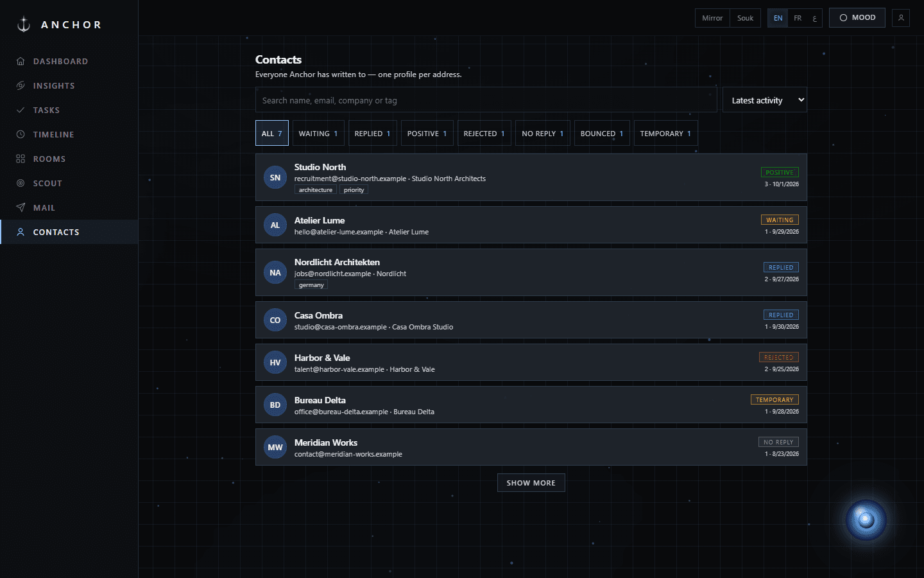Filter contacts by Replied
Viewport: 924px width, 578px height.
point(373,134)
